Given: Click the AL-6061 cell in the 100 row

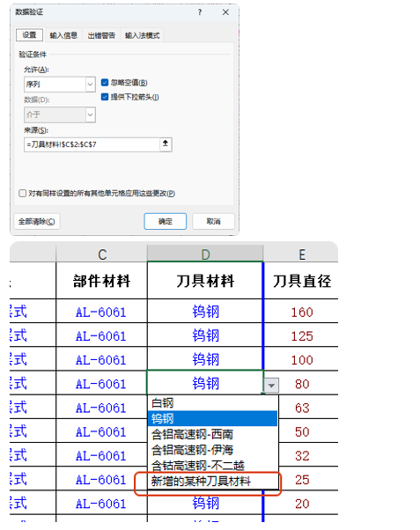Looking at the screenshot, I should pyautogui.click(x=102, y=359).
